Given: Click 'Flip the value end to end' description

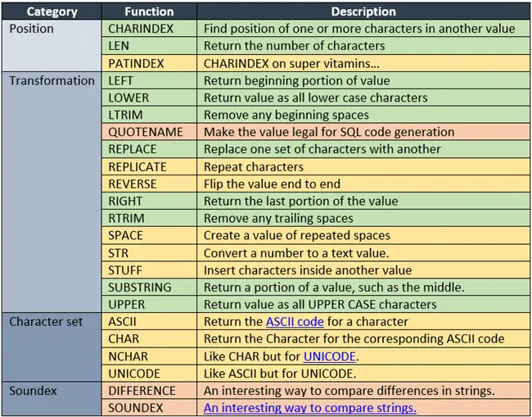Looking at the screenshot, I should click(272, 184).
